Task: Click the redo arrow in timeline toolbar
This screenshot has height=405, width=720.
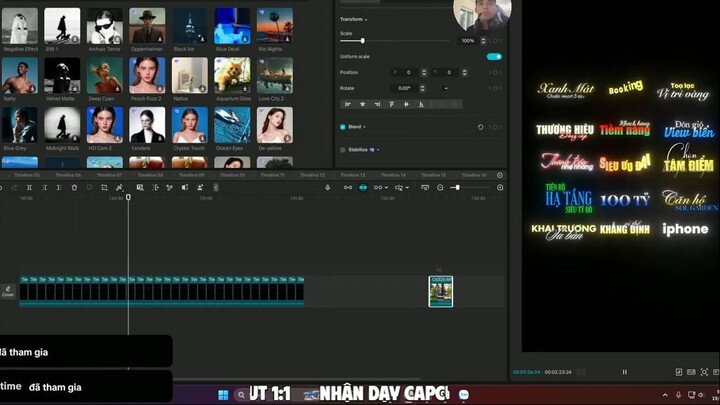Action: pos(14,187)
